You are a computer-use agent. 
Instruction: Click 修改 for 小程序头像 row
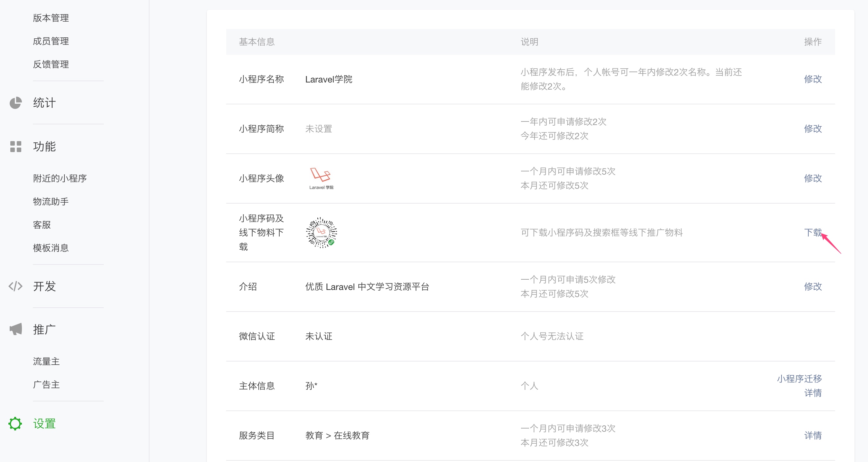pos(813,178)
